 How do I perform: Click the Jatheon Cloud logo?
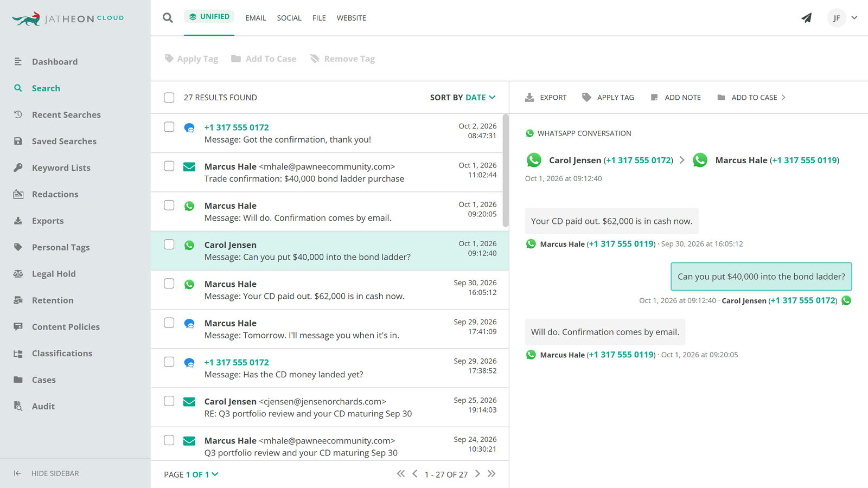tap(68, 19)
